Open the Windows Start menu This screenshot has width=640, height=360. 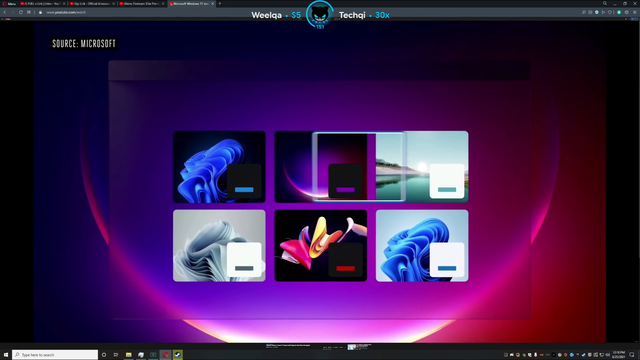tap(6, 355)
